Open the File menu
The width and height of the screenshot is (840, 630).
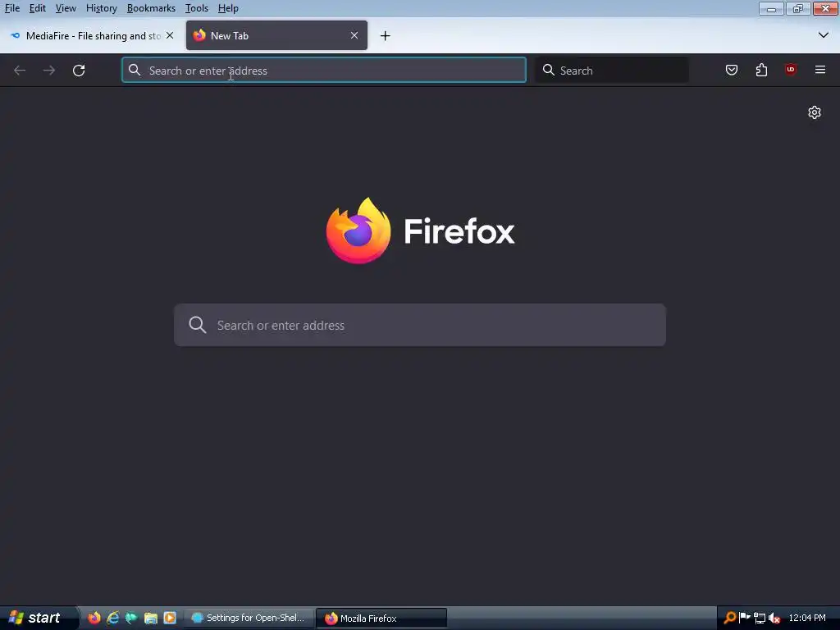[12, 8]
